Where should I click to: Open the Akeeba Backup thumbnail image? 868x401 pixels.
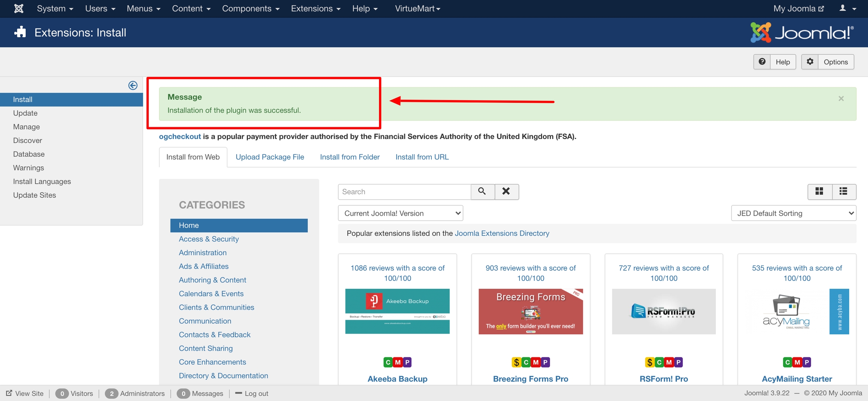tap(397, 311)
